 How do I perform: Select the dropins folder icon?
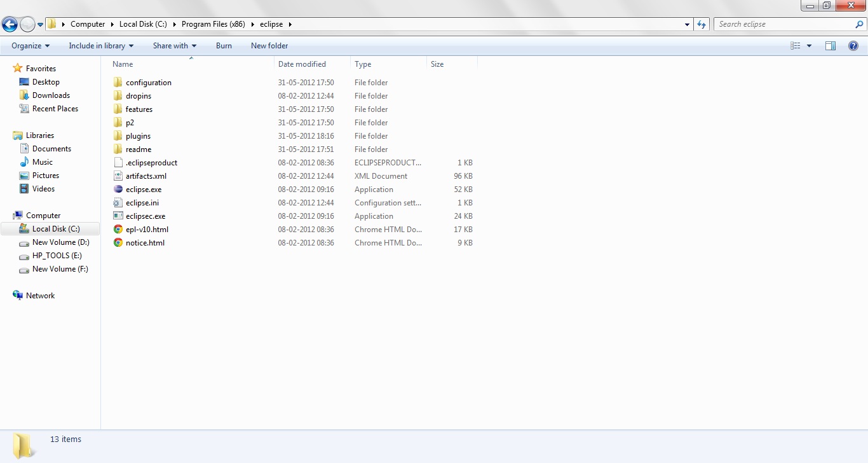(x=118, y=95)
